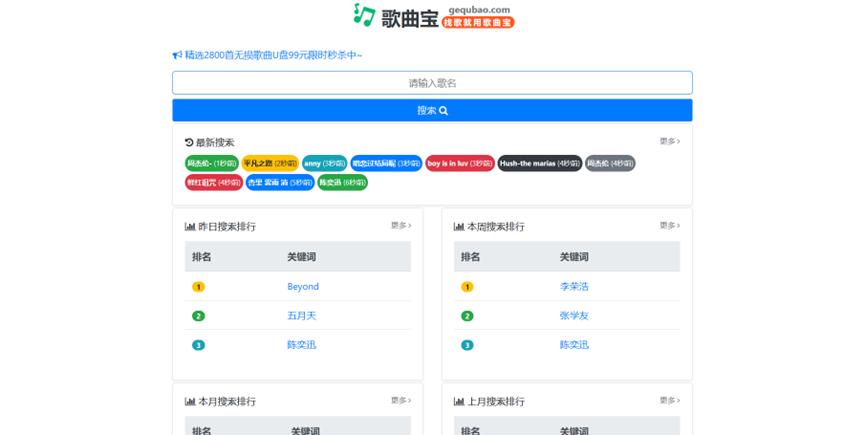This screenshot has width=865, height=435.
Task: Click the bar chart icon beside 本月搜索排行
Action: tap(190, 401)
